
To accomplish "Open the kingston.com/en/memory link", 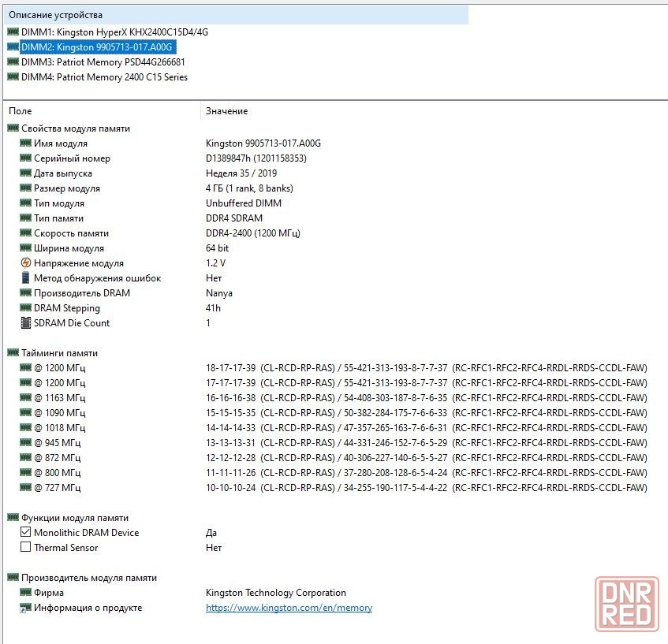I will 289,608.
